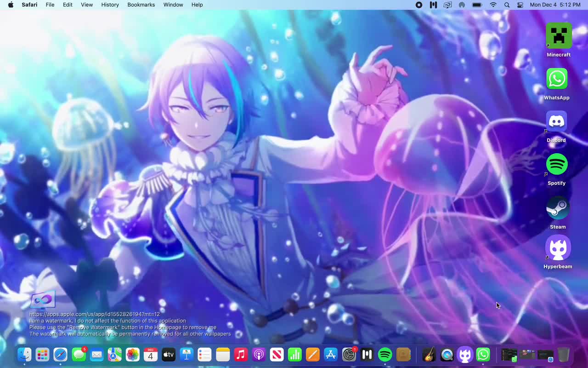
Task: Open Finder from the Dock
Action: tap(24, 355)
